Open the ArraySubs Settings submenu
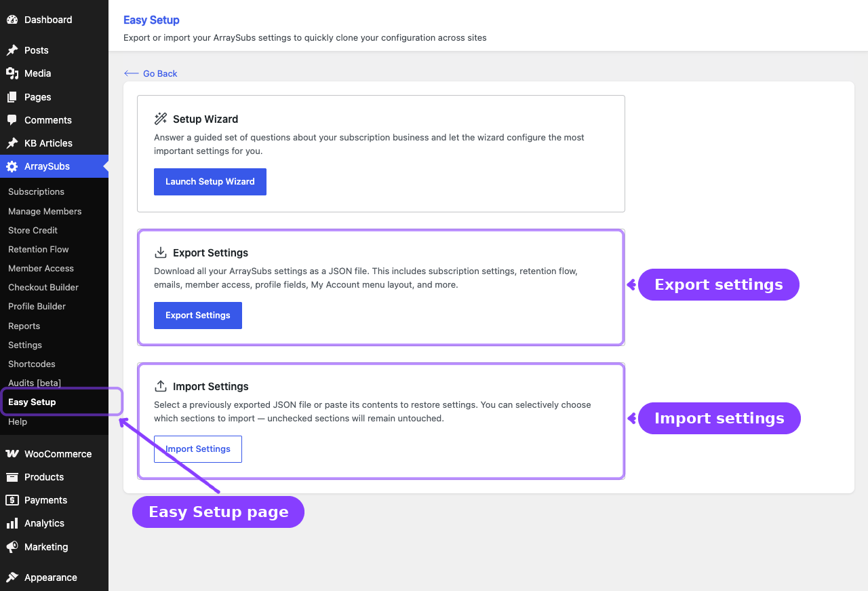This screenshot has width=868, height=591. (x=54, y=345)
